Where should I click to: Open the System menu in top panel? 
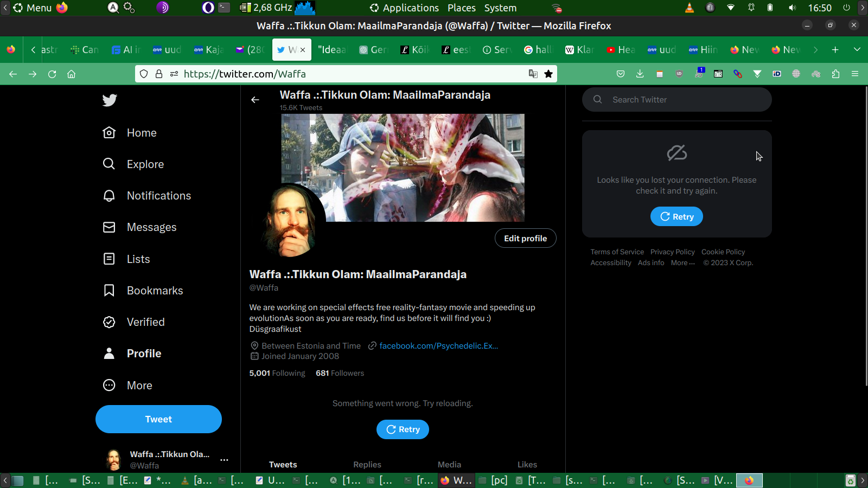[x=500, y=8]
